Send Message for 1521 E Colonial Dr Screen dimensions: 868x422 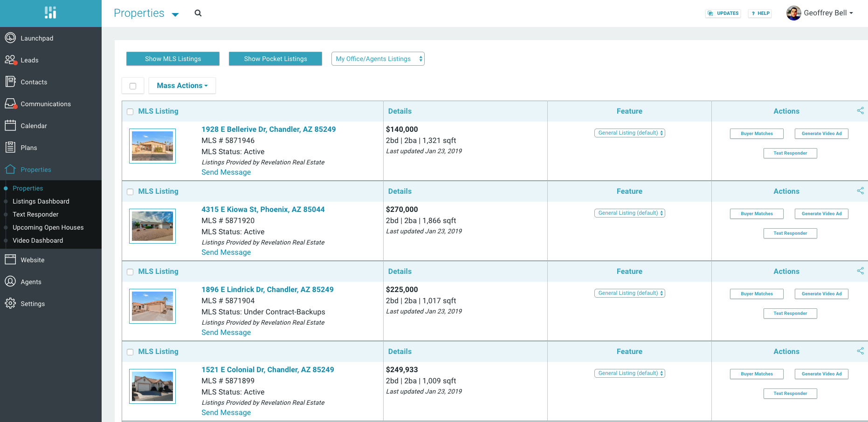[x=226, y=413]
